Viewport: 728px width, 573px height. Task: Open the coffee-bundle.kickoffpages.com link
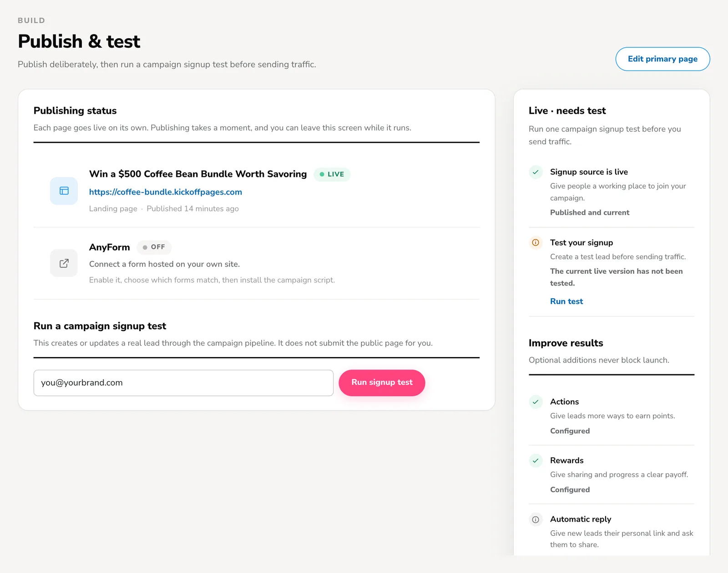click(166, 192)
